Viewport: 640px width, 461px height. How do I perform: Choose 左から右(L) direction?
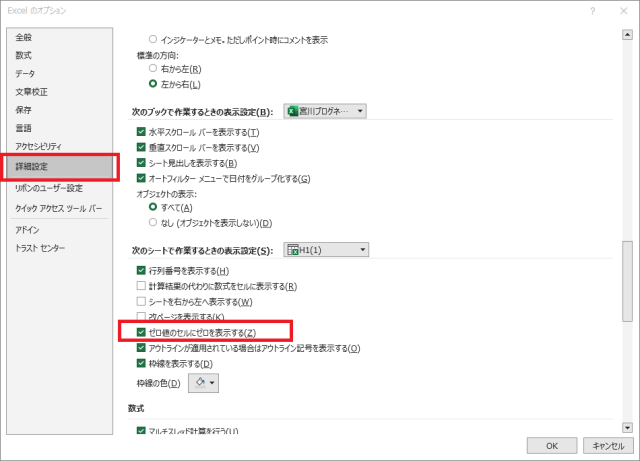pos(153,84)
